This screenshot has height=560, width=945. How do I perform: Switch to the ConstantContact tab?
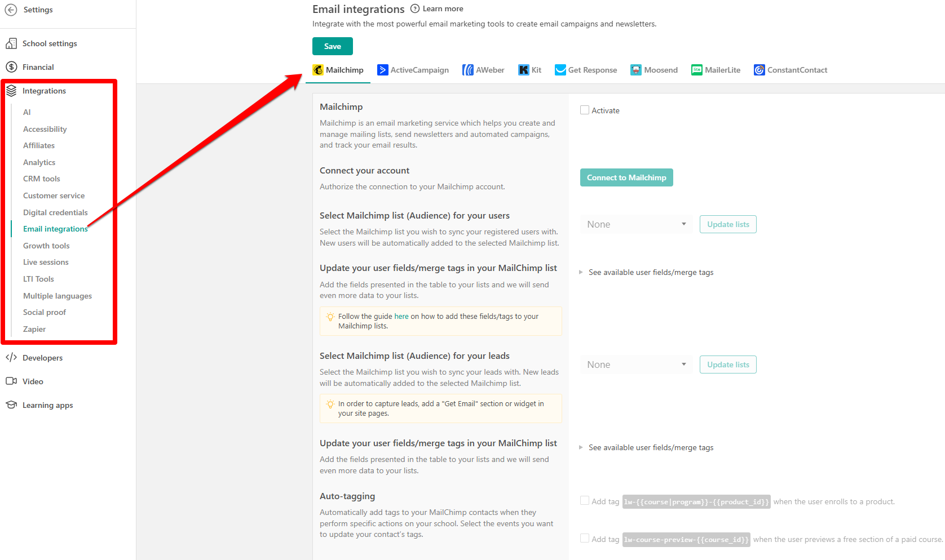tap(791, 70)
